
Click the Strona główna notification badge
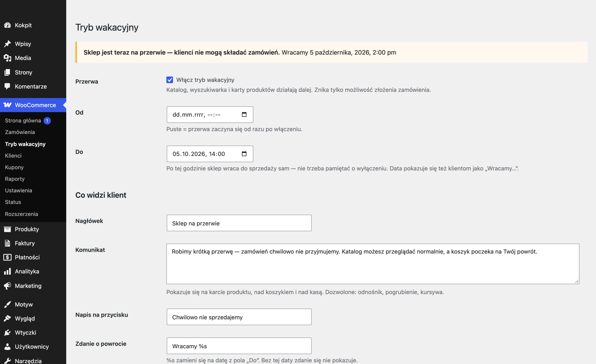coord(47,121)
